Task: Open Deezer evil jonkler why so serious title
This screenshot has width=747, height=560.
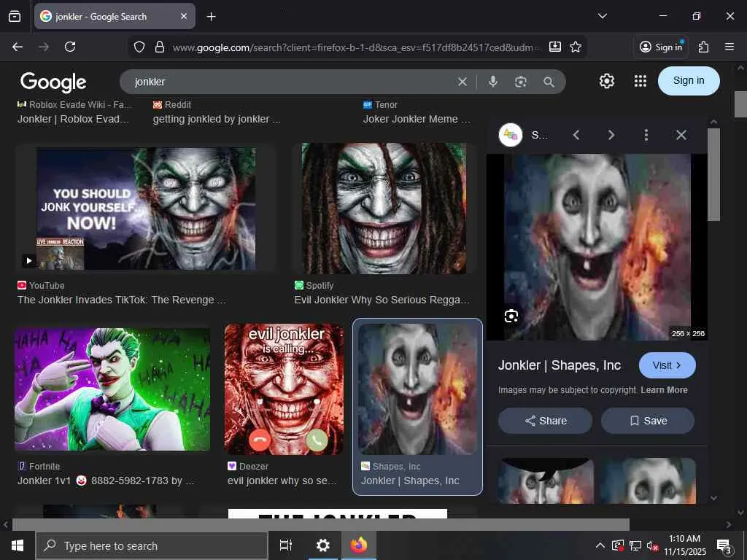Action: [282, 481]
